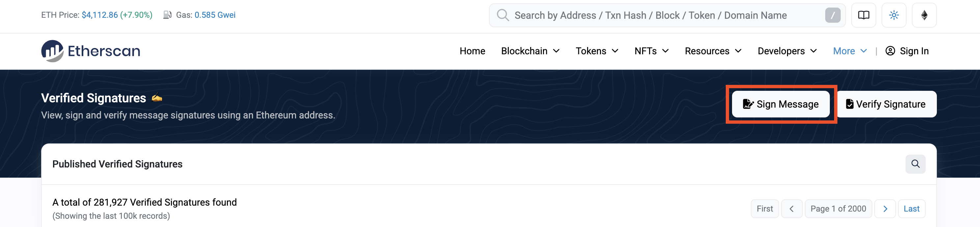Click the Etherscan logo
Screen dimensions: 980x227
(x=91, y=51)
